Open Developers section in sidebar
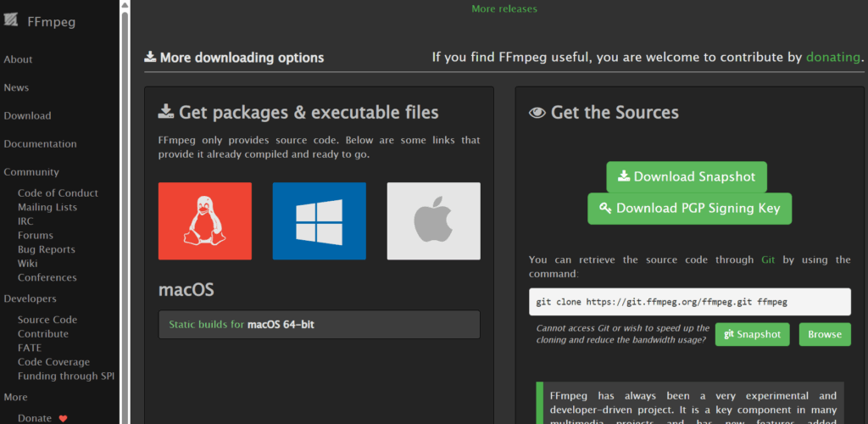The height and width of the screenshot is (424, 868). click(x=30, y=298)
